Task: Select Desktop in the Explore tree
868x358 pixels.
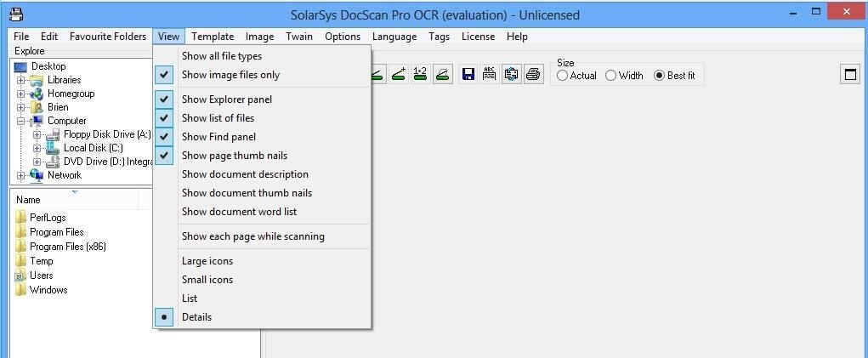Action: point(48,66)
